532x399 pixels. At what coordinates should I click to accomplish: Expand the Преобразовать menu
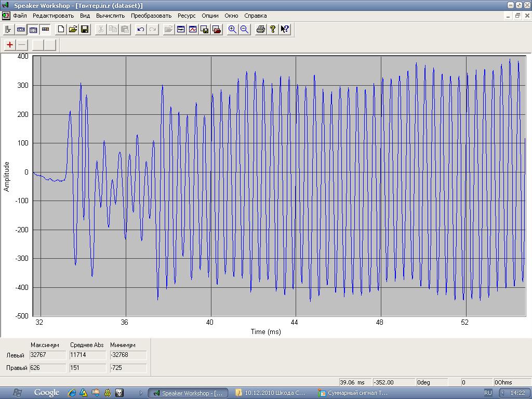pos(151,16)
